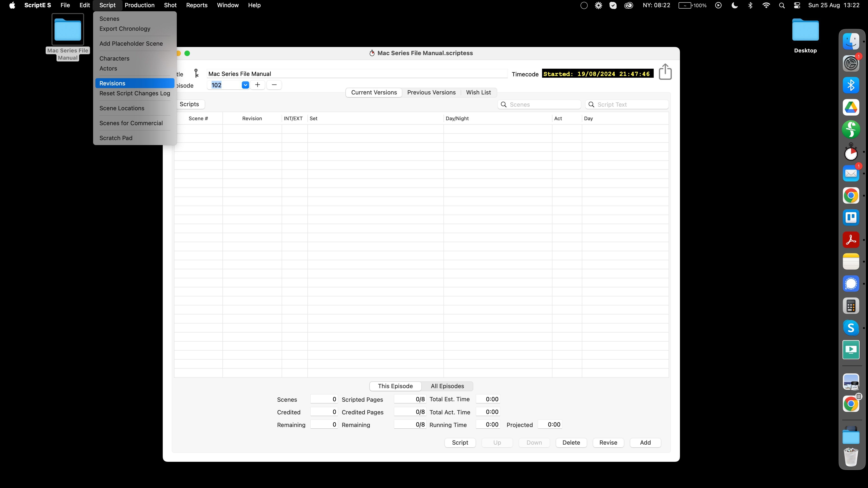
Task: Open the Reports menu in menu bar
Action: pyautogui.click(x=196, y=5)
